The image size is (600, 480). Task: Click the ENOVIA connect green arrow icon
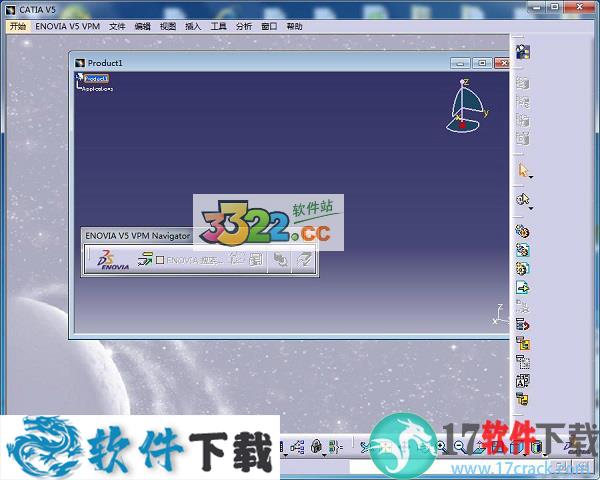point(145,260)
